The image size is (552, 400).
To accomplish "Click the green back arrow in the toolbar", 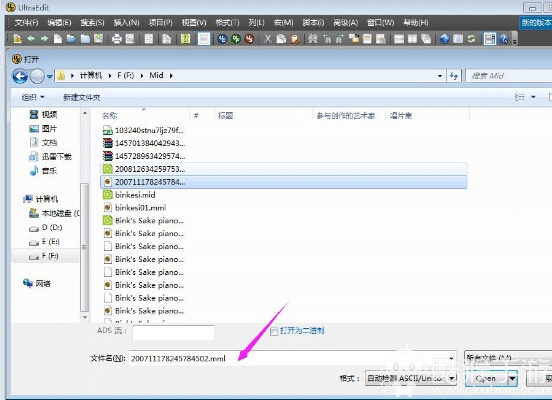I will tap(31, 38).
